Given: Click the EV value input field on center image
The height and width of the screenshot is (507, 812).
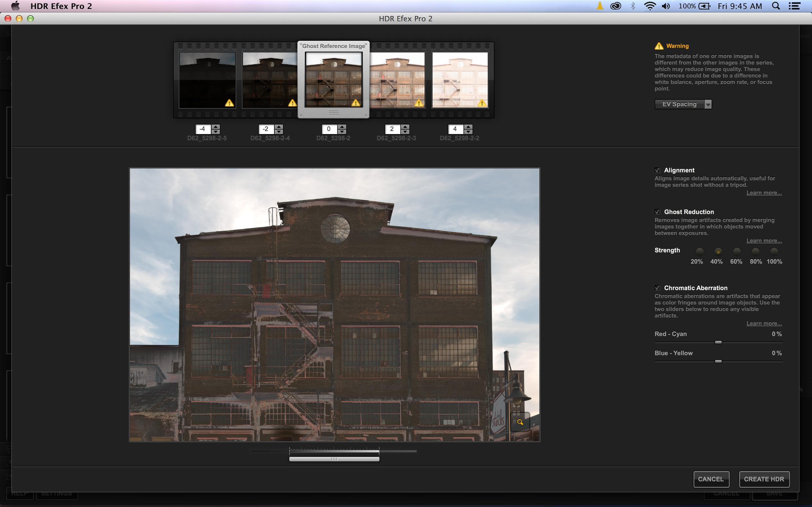Looking at the screenshot, I should [327, 129].
